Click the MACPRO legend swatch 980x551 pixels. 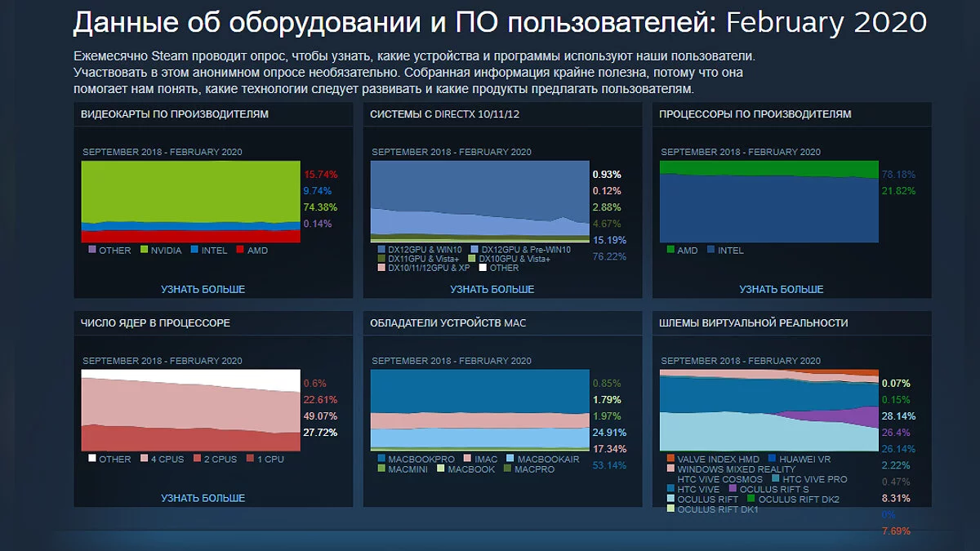(507, 469)
